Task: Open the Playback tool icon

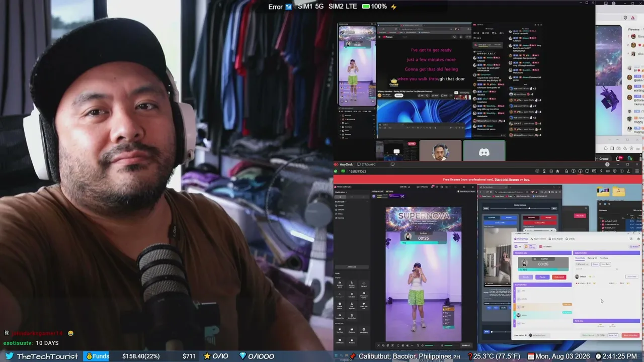Action: click(352, 331)
